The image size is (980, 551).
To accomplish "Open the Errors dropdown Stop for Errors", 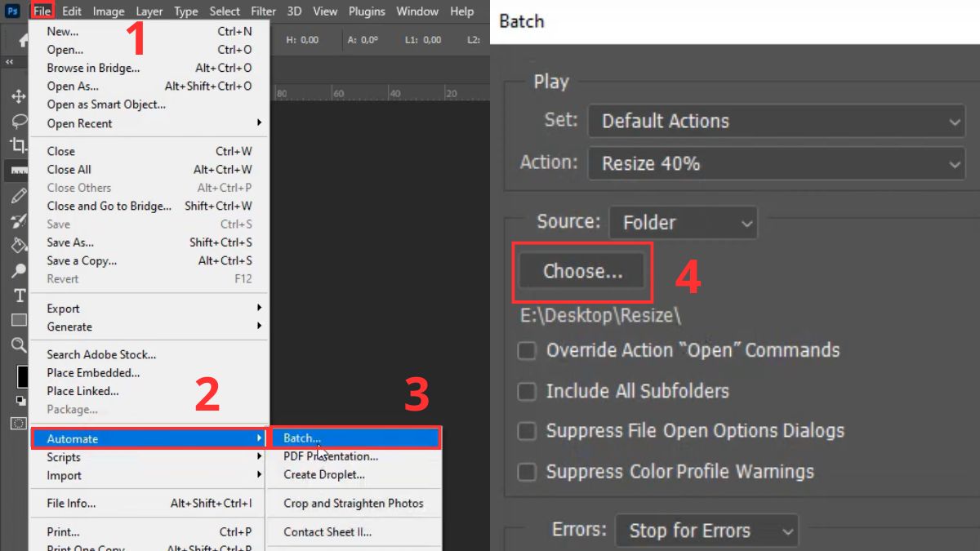I will (x=706, y=531).
